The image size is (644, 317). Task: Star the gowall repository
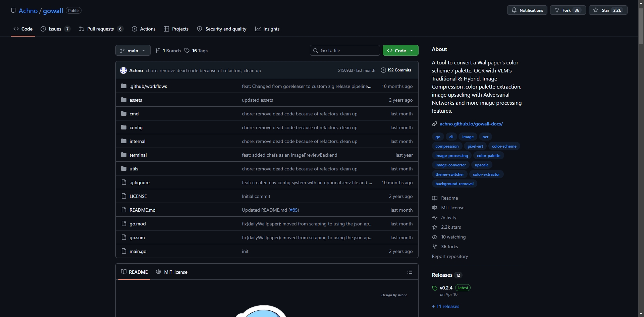tap(608, 10)
